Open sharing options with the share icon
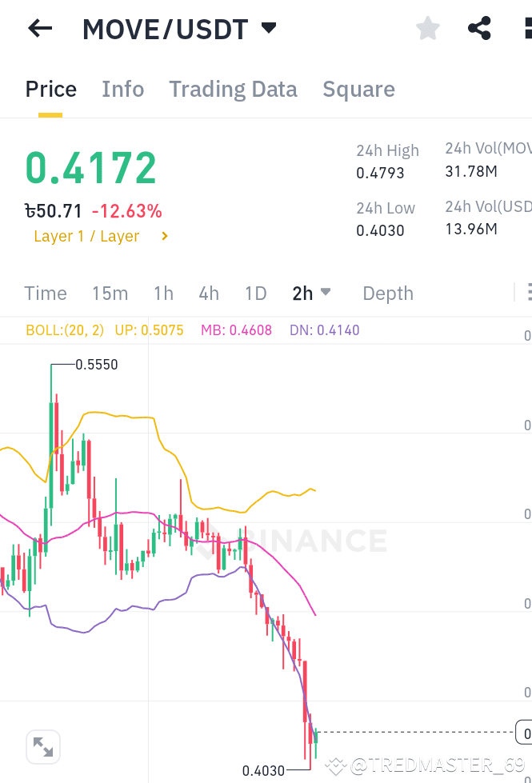This screenshot has height=783, width=532. pos(479,28)
